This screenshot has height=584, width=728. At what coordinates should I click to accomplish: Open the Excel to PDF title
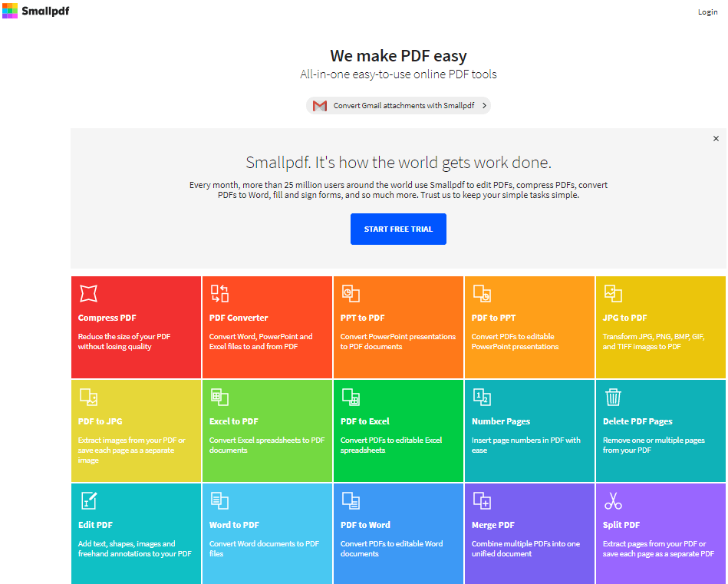[233, 421]
